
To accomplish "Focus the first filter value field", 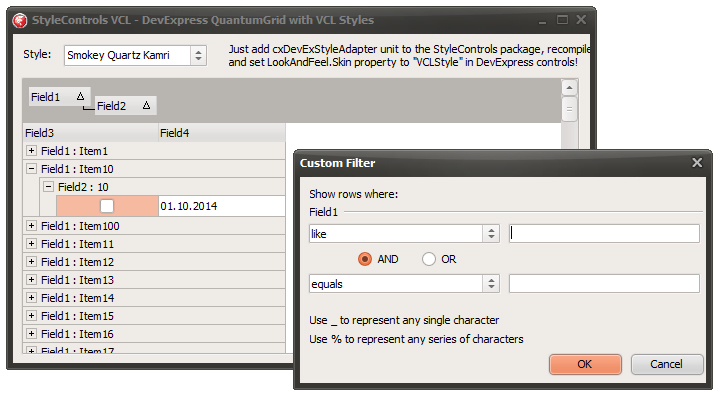I will pos(604,234).
